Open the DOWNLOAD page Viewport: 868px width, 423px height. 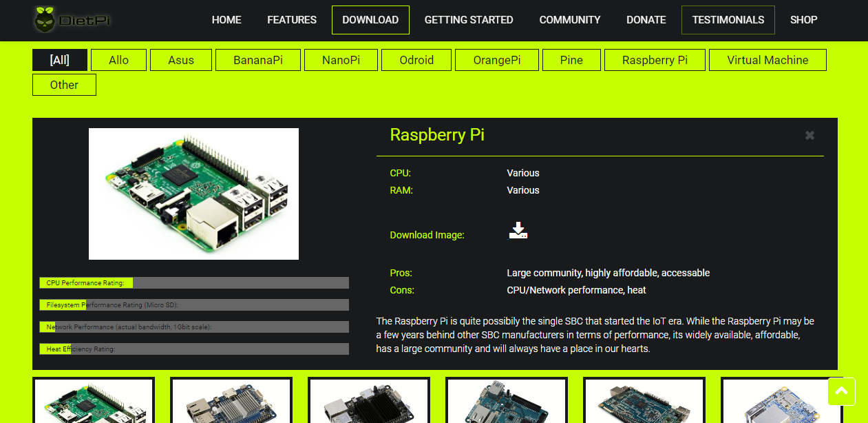point(370,20)
